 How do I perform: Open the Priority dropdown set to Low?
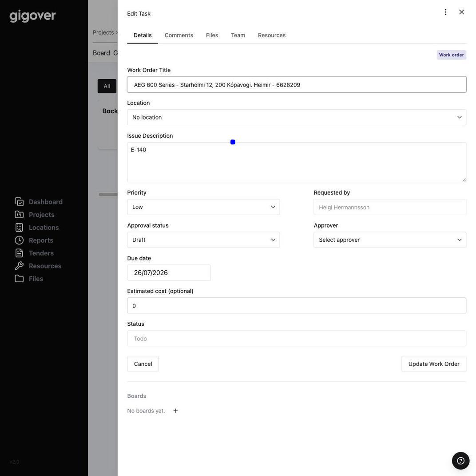click(203, 207)
